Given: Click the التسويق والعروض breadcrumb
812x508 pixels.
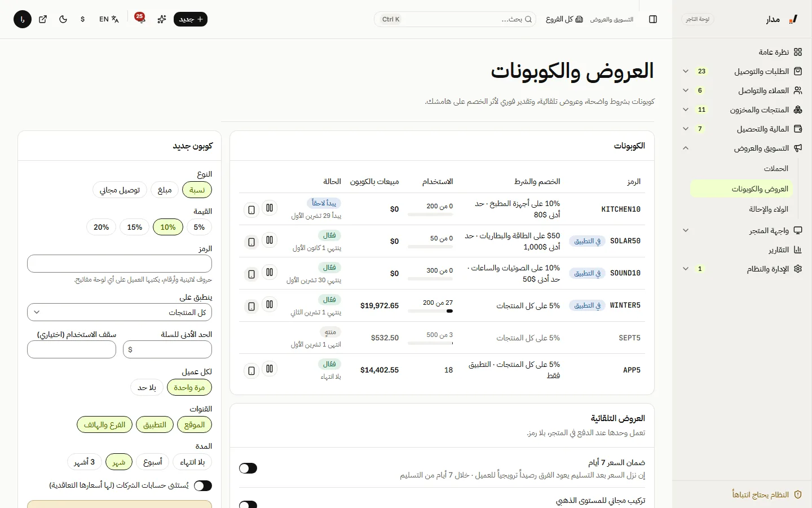Looking at the screenshot, I should coord(612,19).
